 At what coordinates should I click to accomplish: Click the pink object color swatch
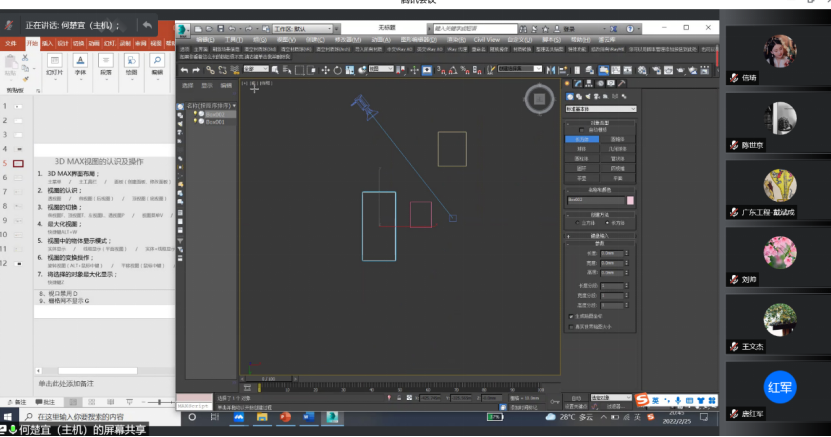pyautogui.click(x=630, y=200)
